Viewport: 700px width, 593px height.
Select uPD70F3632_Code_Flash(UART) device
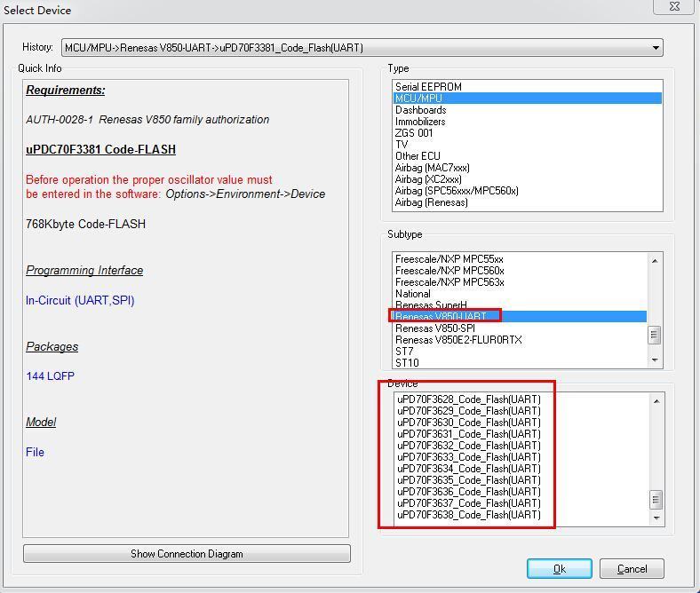point(521,446)
